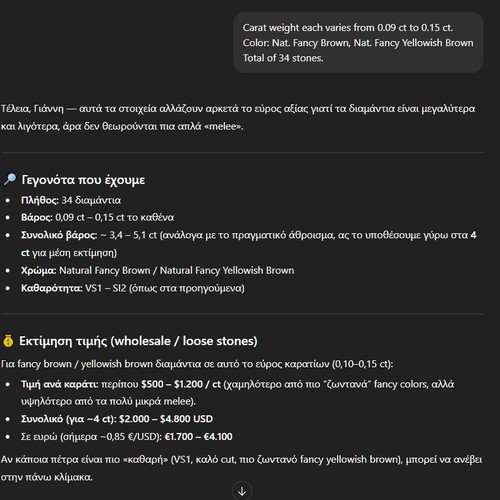500x500 pixels.
Task: Click the opening paragraph starting 'Τέλεια, Γιάννη'
Action: point(238,117)
